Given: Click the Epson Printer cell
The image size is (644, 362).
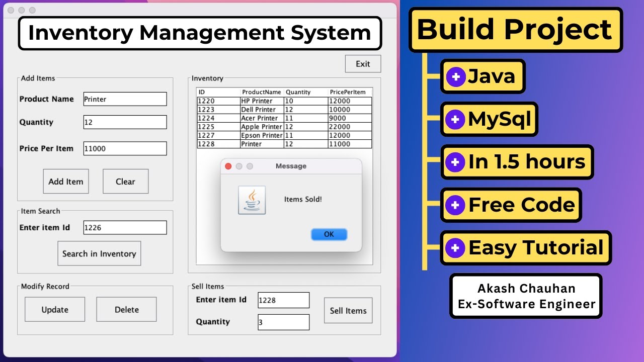Looking at the screenshot, I should coord(262,135).
